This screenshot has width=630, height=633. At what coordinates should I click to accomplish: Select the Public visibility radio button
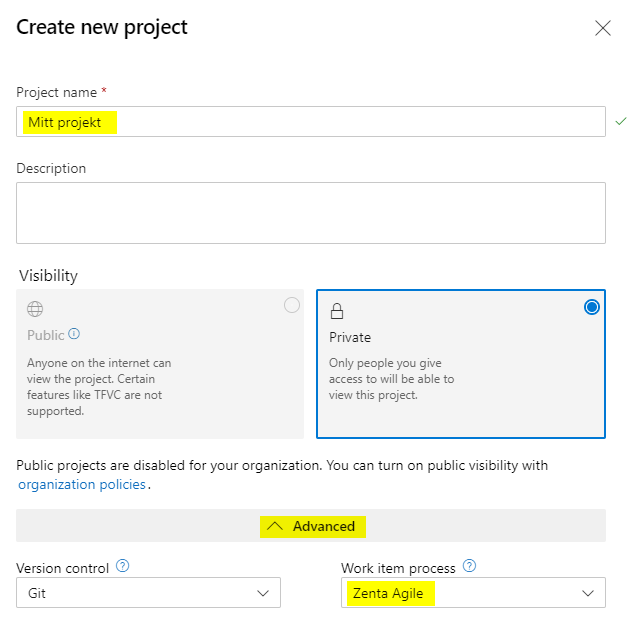[292, 306]
